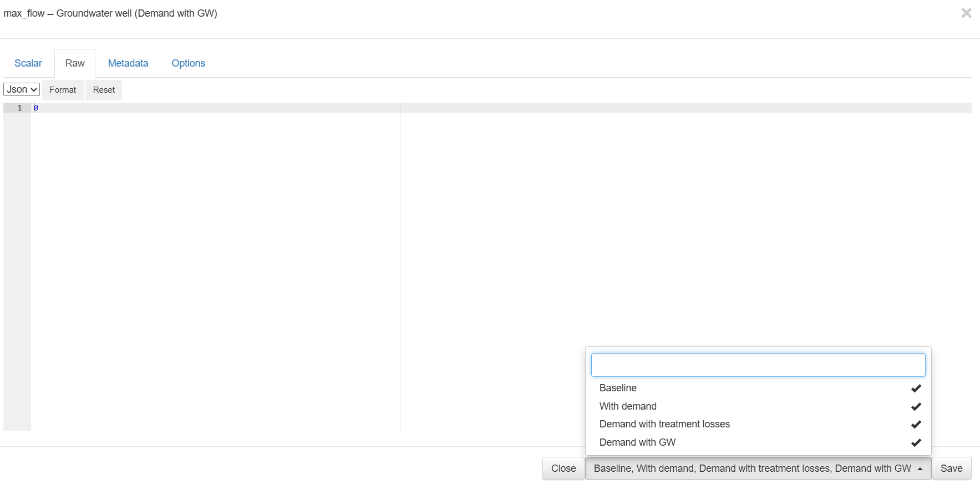Go to the Options tab

(188, 63)
